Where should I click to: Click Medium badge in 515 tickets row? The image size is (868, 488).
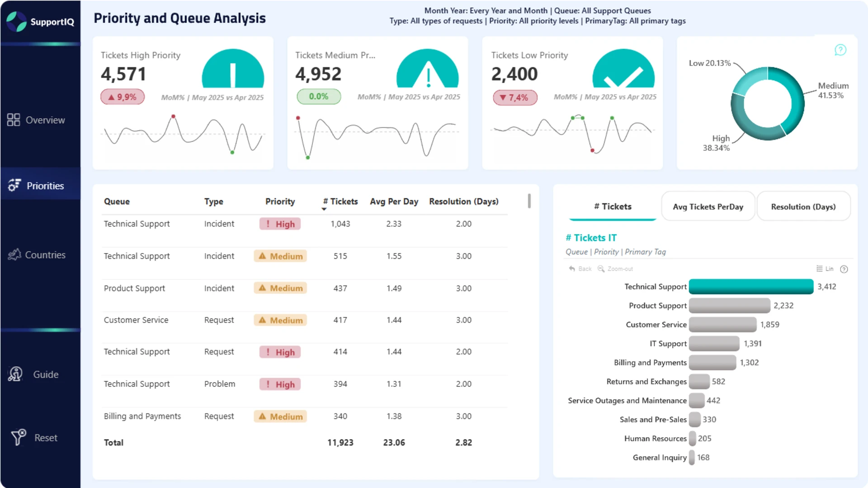click(x=280, y=256)
